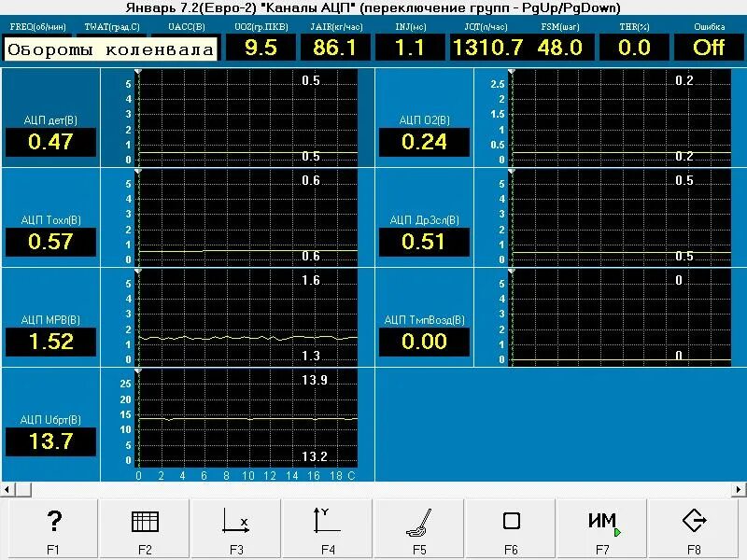Click the АЦП МРВ(В) value 1.52
Image resolution: width=747 pixels, height=560 pixels.
pyautogui.click(x=50, y=342)
